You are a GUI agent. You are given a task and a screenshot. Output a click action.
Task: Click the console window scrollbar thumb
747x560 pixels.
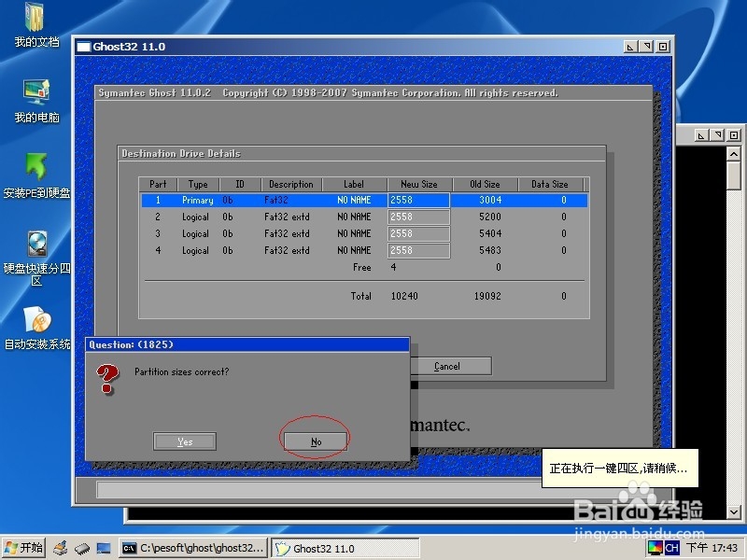point(734,175)
